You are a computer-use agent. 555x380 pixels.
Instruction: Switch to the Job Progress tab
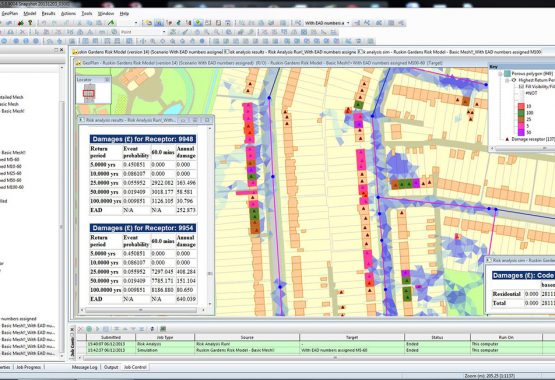[28, 367]
